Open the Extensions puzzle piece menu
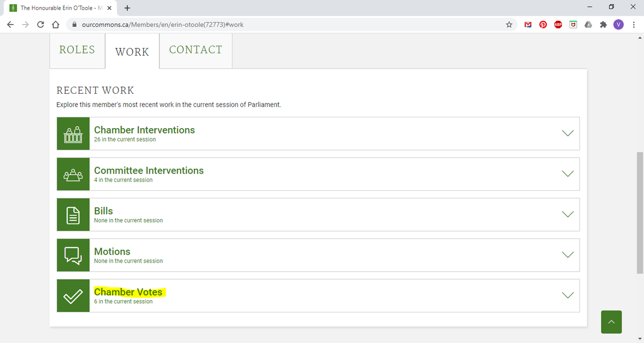The image size is (644, 343). click(604, 24)
